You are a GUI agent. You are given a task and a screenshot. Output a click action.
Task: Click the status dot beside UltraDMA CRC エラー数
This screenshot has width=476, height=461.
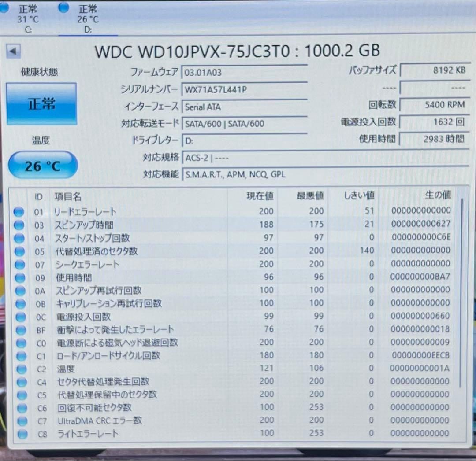(x=19, y=421)
